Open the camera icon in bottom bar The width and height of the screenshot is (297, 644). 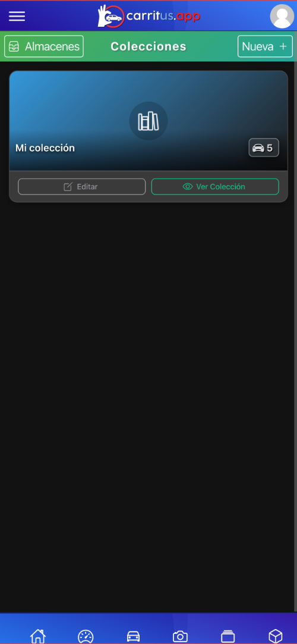180,637
